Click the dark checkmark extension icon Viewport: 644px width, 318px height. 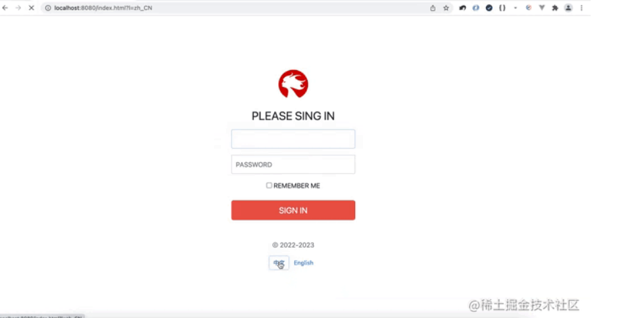(489, 8)
